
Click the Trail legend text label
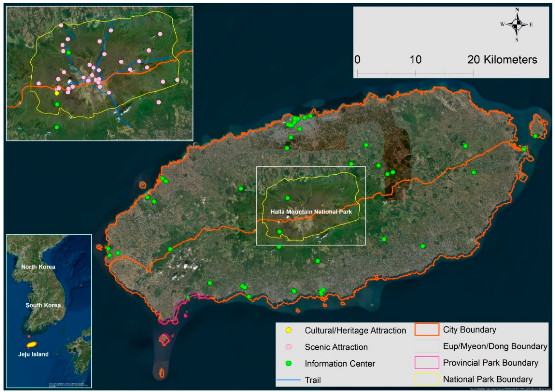point(313,380)
